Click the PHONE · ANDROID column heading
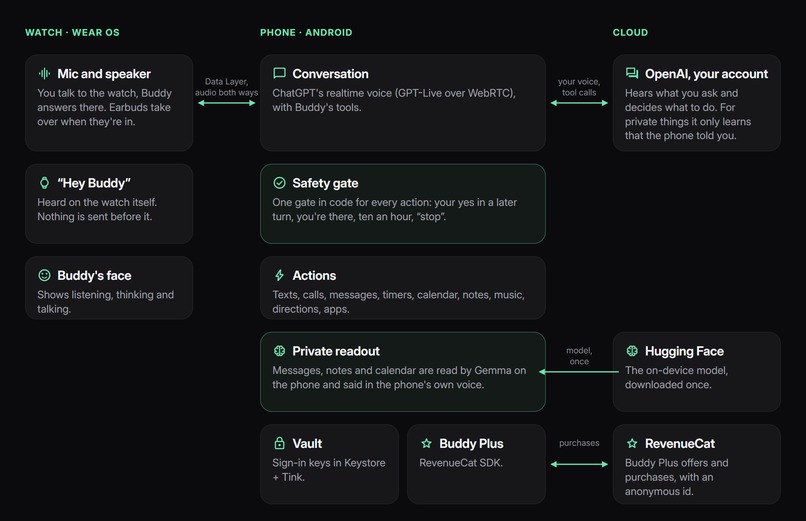This screenshot has height=521, width=806. click(x=306, y=32)
